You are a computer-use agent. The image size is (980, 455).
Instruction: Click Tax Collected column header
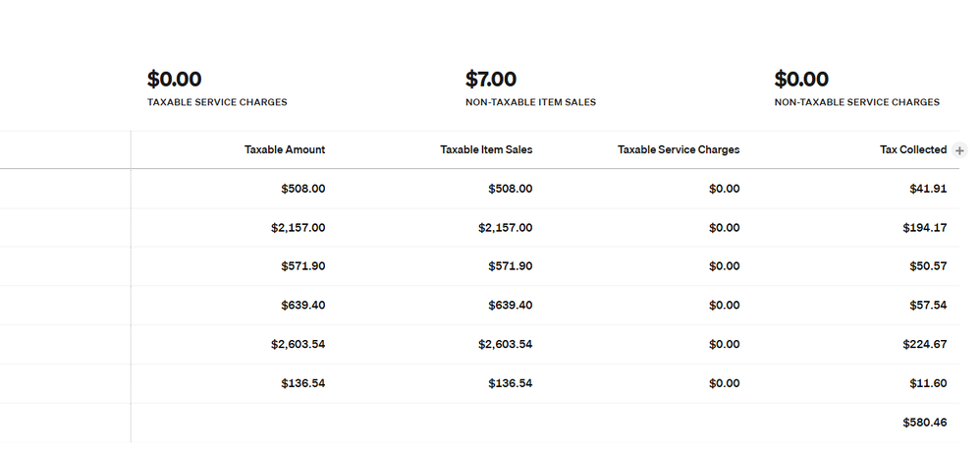pyautogui.click(x=913, y=149)
